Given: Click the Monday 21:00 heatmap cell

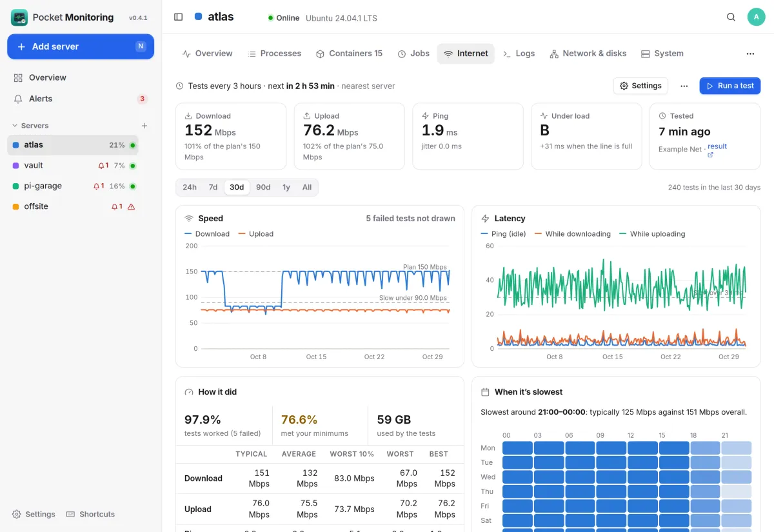Looking at the screenshot, I should click(737, 448).
